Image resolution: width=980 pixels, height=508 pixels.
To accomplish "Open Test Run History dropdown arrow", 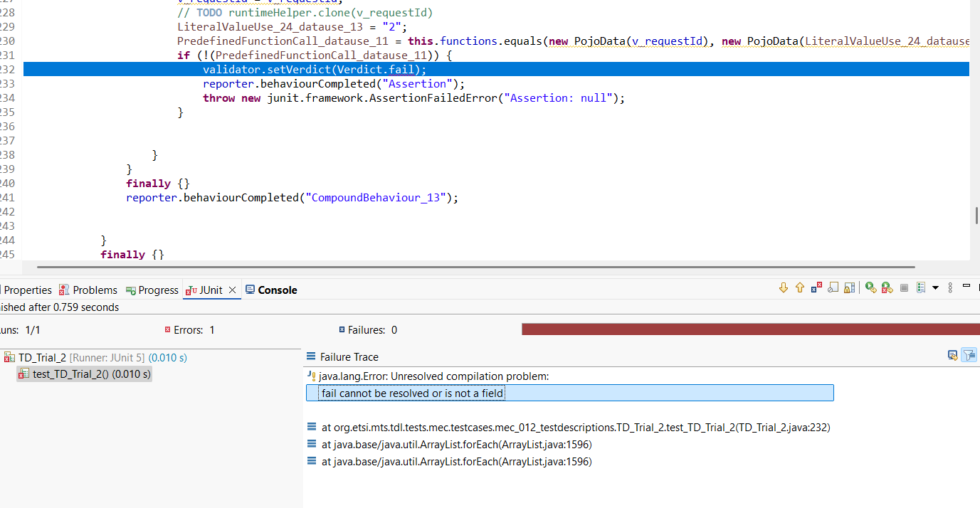I will click(935, 287).
